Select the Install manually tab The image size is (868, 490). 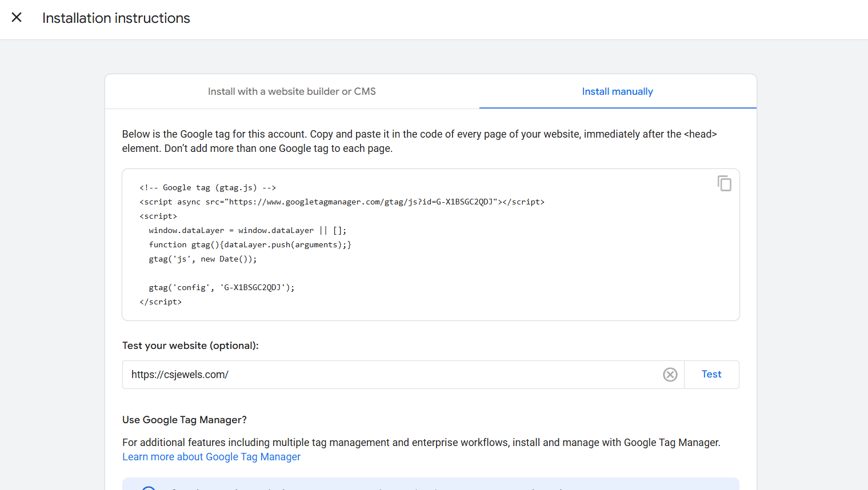(618, 91)
